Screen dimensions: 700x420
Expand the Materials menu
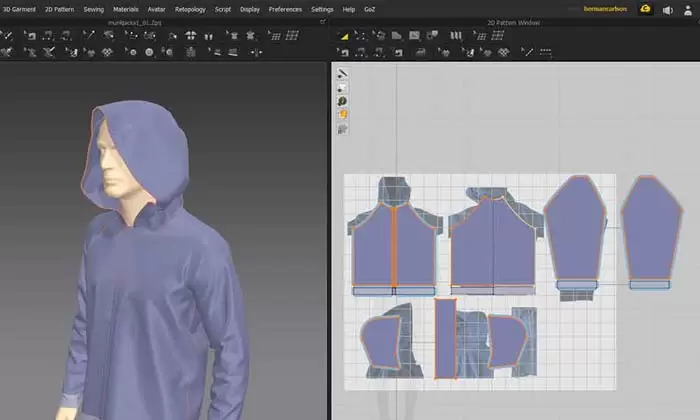[x=125, y=9]
